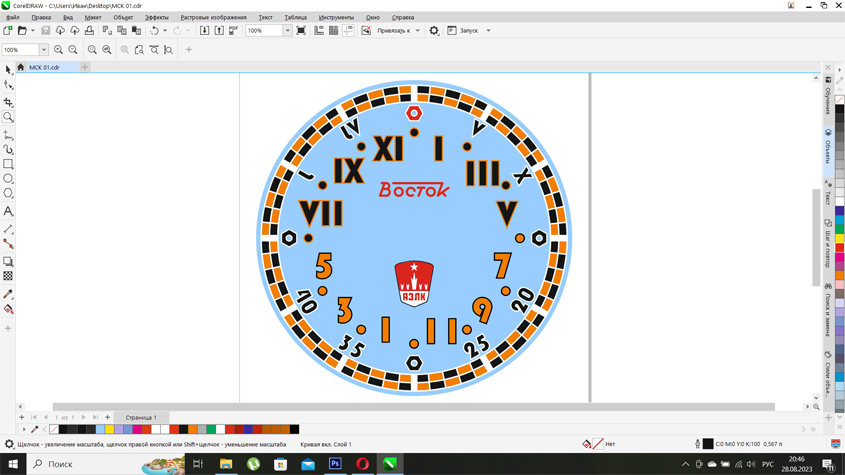The height and width of the screenshot is (475, 845).
Task: Select the Parallel dimension line tool
Action: pyautogui.click(x=8, y=229)
